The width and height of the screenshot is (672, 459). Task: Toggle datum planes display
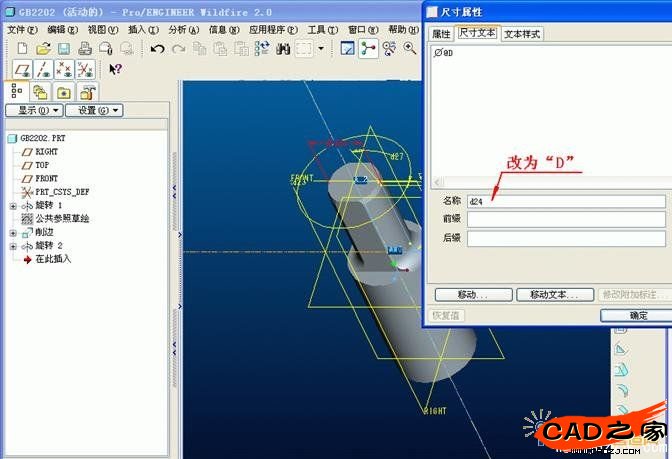tap(21, 69)
